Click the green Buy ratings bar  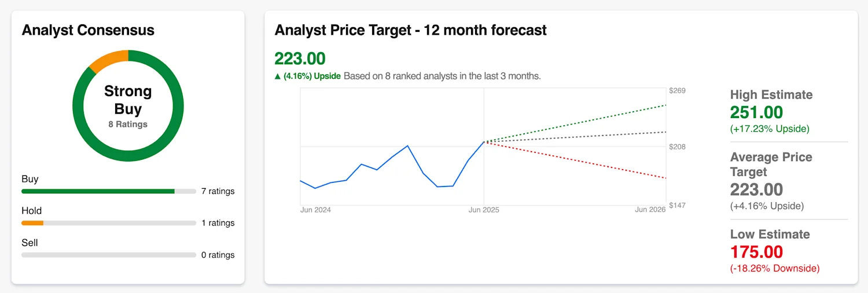pyautogui.click(x=98, y=191)
